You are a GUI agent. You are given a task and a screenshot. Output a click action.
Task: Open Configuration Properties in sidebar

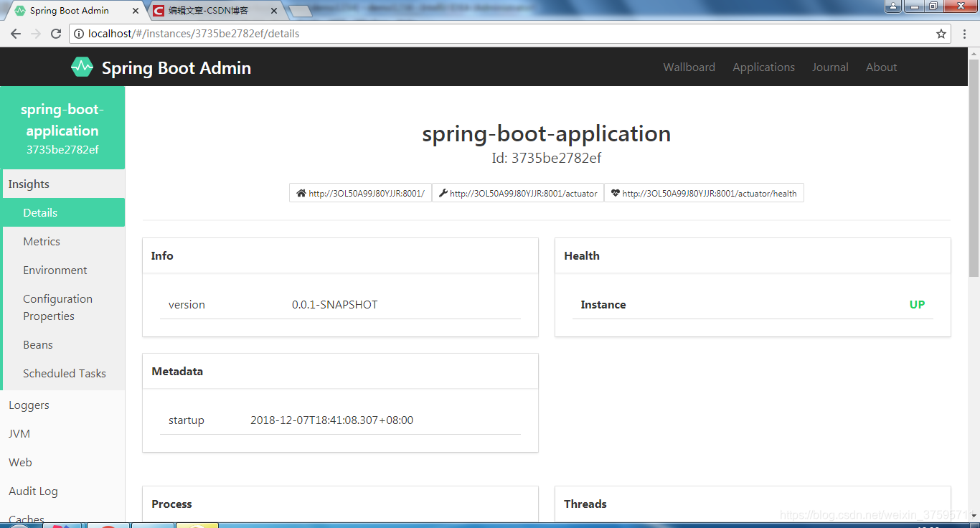click(62, 307)
